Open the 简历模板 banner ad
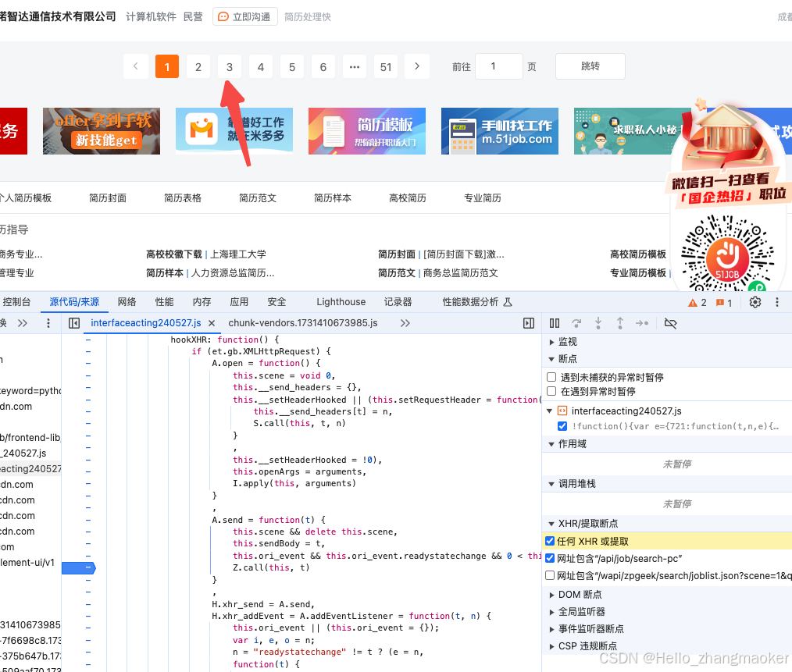This screenshot has height=672, width=792. (366, 131)
